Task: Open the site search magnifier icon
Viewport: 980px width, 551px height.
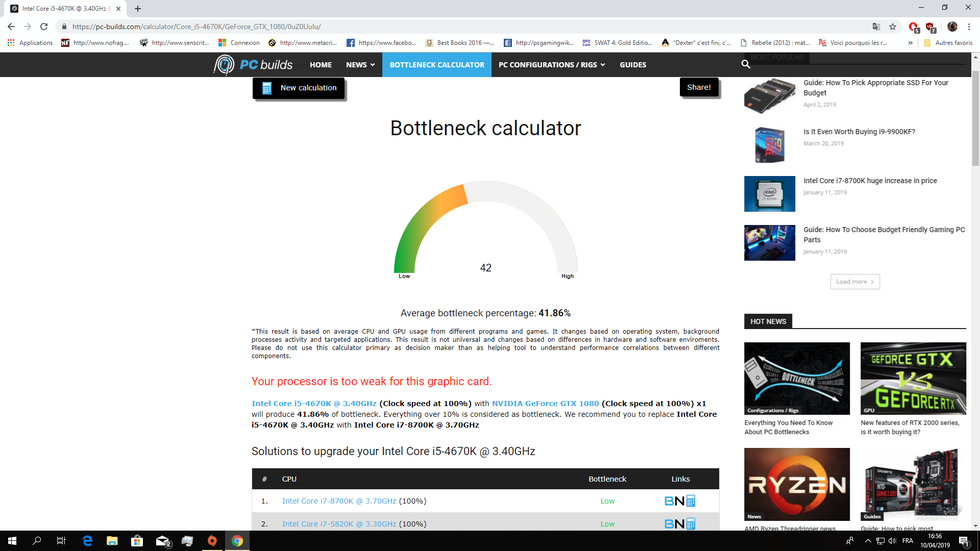Action: click(x=746, y=64)
